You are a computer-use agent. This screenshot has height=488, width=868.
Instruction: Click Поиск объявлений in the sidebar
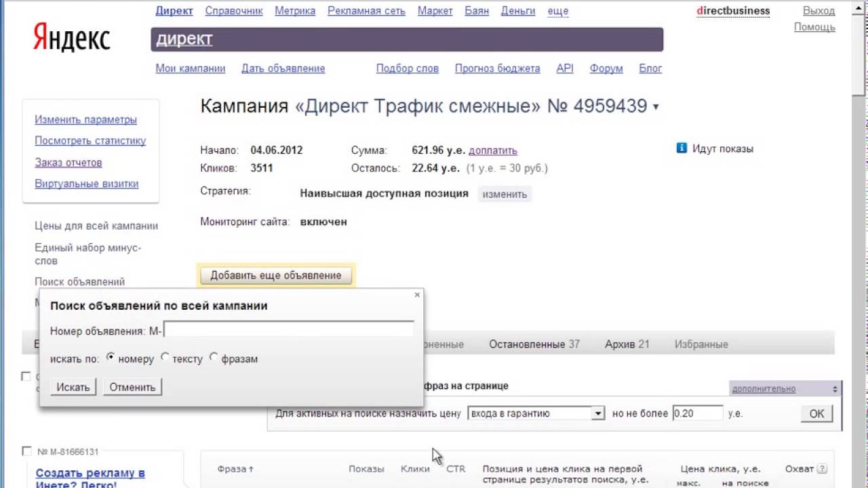80,282
